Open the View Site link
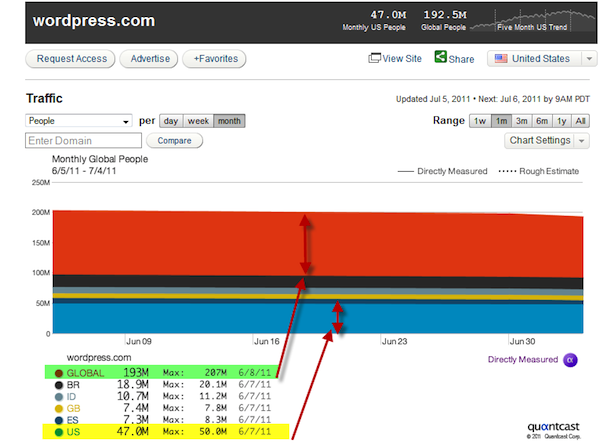Screen dimensions: 600x444 click(x=402, y=59)
